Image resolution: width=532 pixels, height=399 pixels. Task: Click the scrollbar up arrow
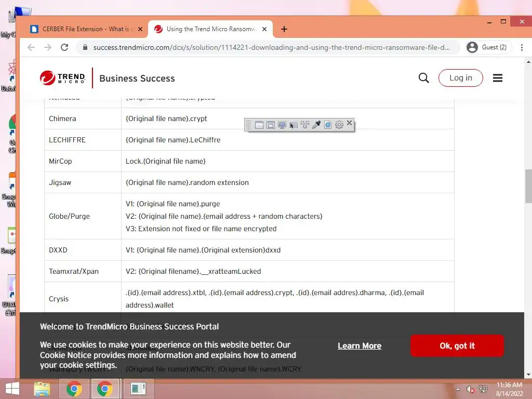point(528,62)
